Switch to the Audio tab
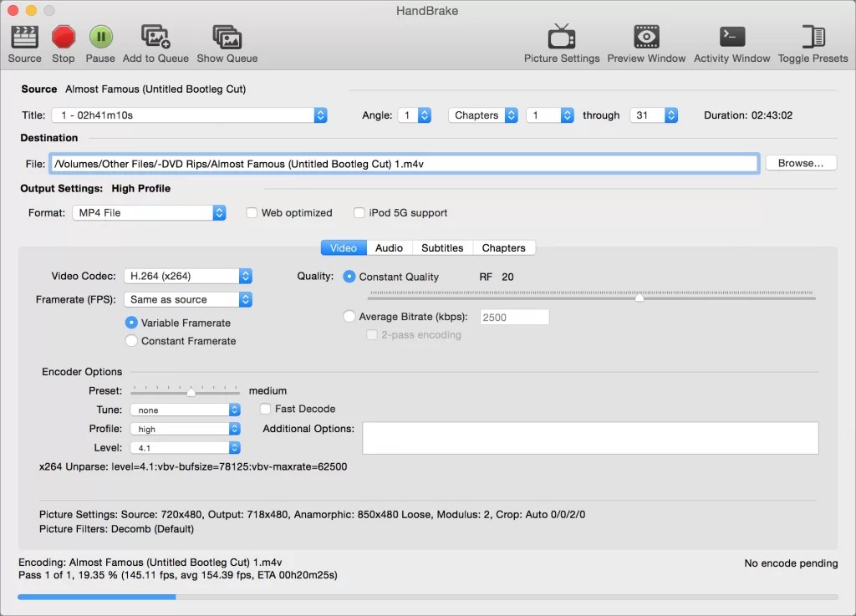Viewport: 856px width, 616px height. click(x=389, y=247)
